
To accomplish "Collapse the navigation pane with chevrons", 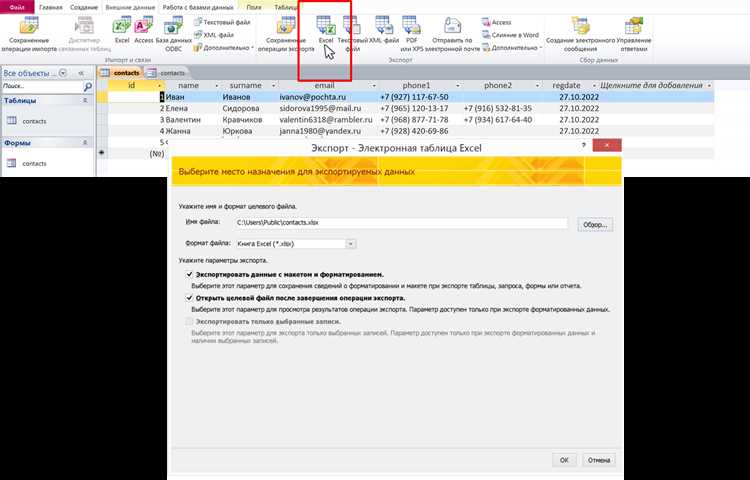I will pos(81,73).
